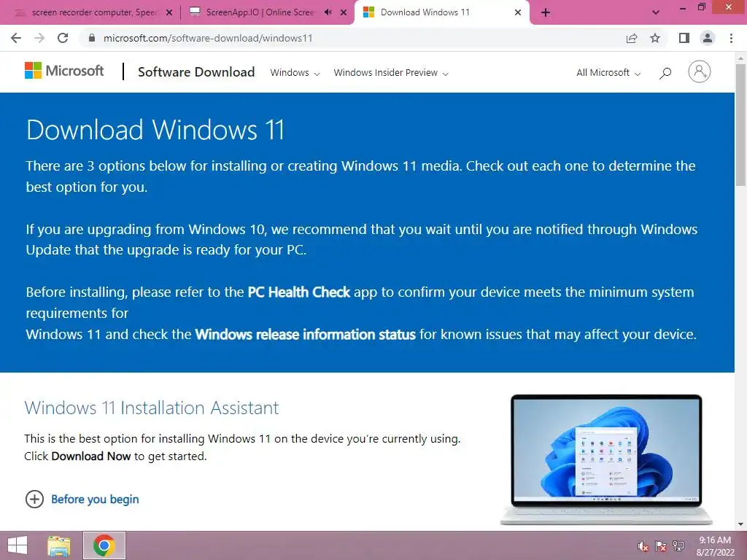The width and height of the screenshot is (747, 560).
Task: Click the Download Windows 11 heading
Action: tap(155, 130)
